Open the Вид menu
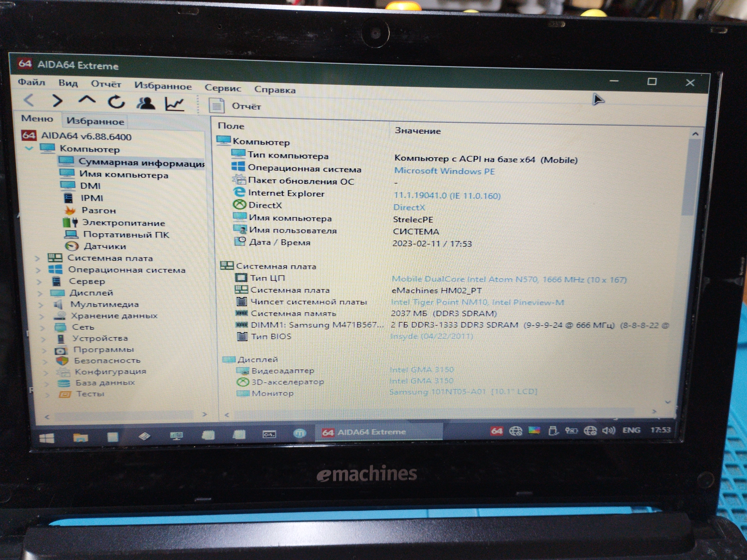The width and height of the screenshot is (747, 560). (68, 83)
